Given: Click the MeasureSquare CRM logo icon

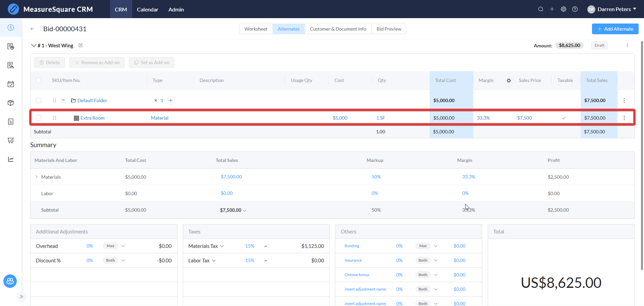Looking at the screenshot, I should (13, 9).
